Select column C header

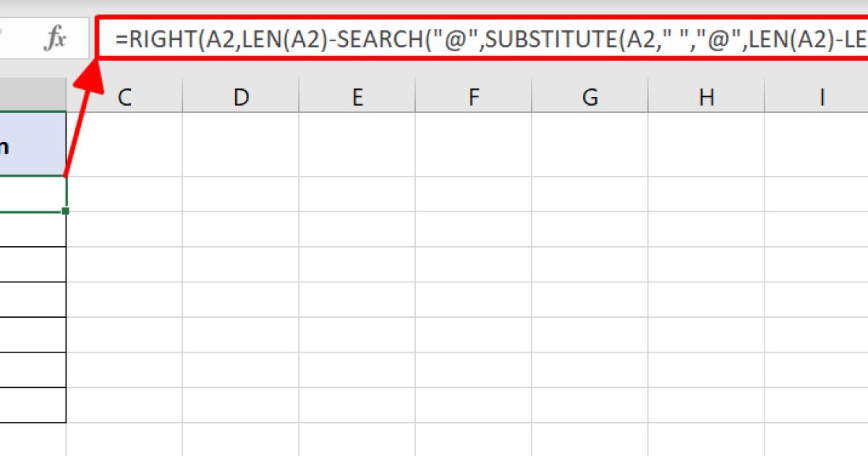coord(124,98)
